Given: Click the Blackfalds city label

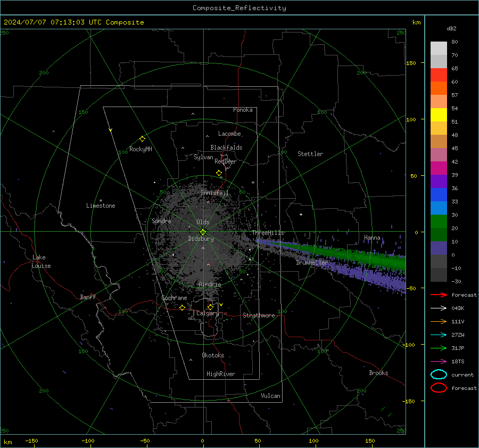Looking at the screenshot, I should click(226, 148).
